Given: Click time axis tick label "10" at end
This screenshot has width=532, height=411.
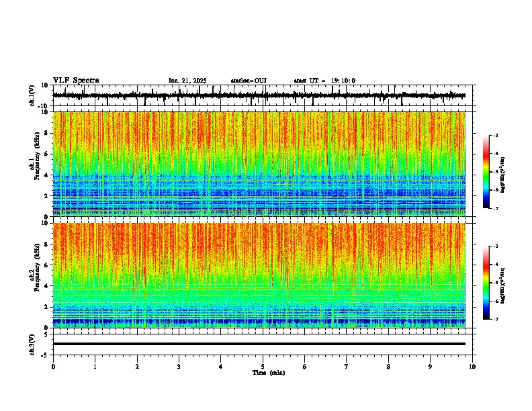Looking at the screenshot, I should pos(472,367).
